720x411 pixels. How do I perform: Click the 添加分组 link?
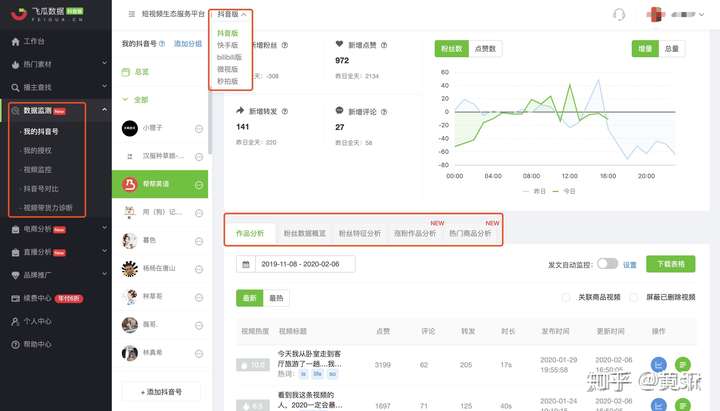(x=188, y=44)
